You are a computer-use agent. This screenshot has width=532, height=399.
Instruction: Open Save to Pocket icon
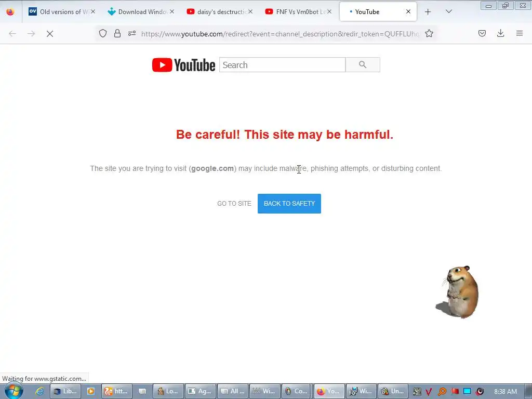tap(482, 33)
